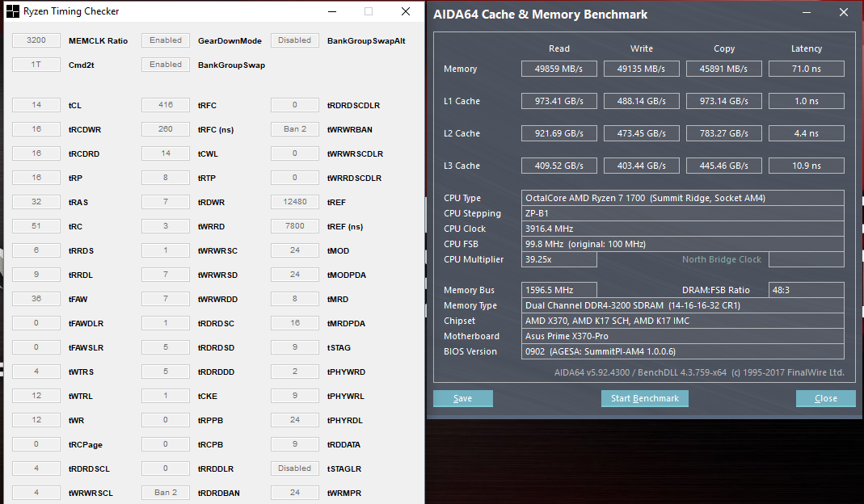Select the Motherboard field showing Asus Prime X370-Pro

(x=683, y=336)
